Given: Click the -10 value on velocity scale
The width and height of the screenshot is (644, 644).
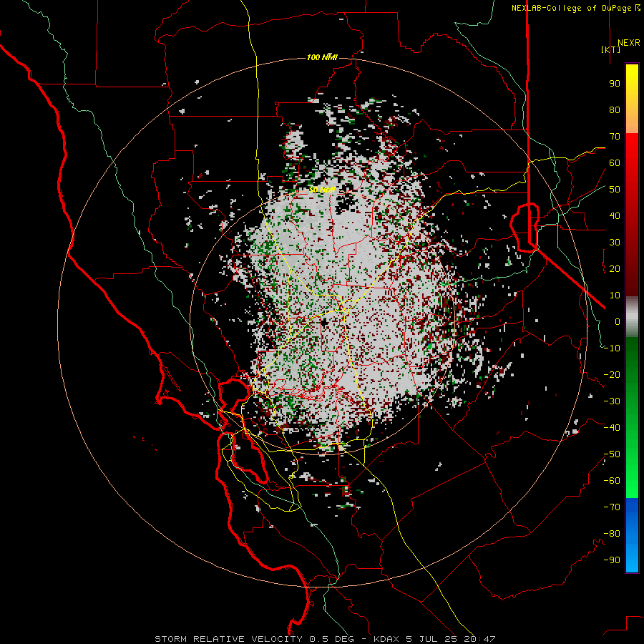Looking at the screenshot, I should (x=612, y=348).
